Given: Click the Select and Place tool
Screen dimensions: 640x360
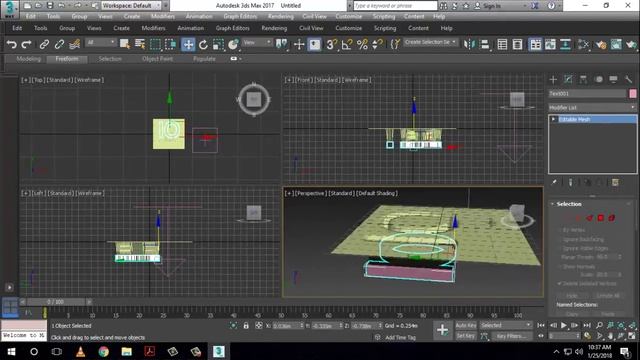Looking at the screenshot, I should point(233,44).
